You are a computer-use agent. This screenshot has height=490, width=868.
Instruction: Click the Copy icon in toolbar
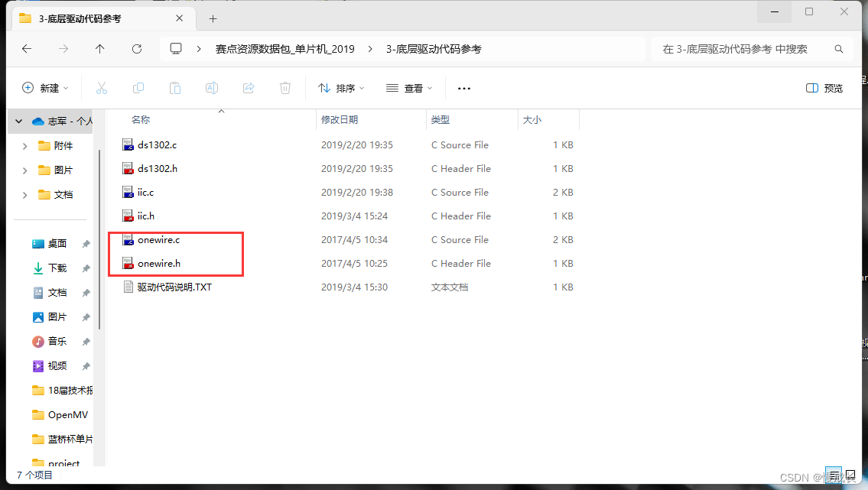pyautogui.click(x=138, y=88)
